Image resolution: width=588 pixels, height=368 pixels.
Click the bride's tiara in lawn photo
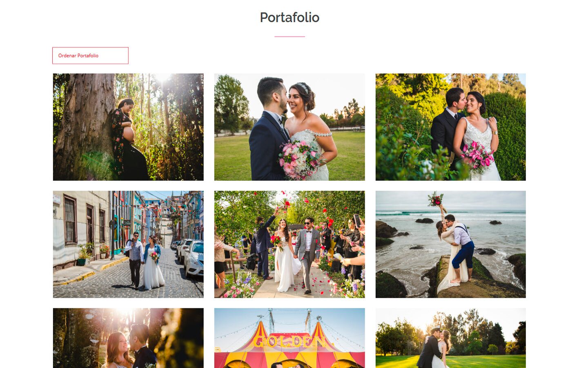point(303,87)
